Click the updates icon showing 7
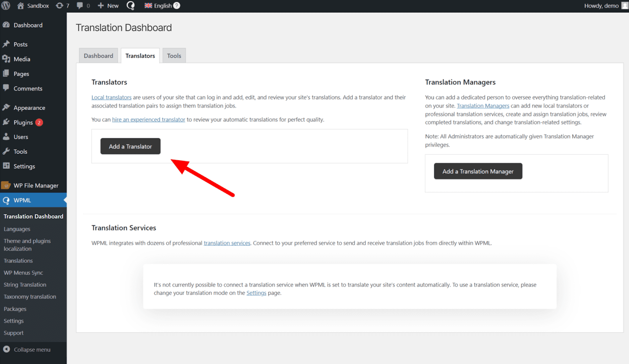The image size is (629, 364). pos(59,5)
